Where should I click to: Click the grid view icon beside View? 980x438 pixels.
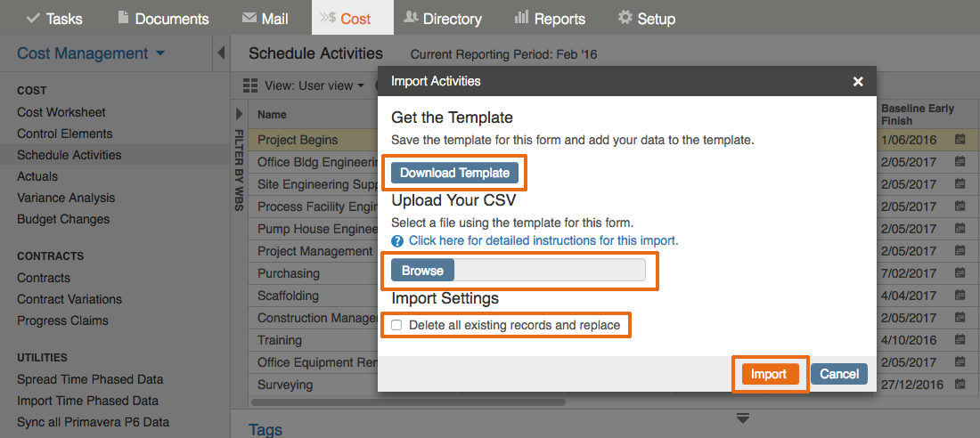tap(250, 85)
